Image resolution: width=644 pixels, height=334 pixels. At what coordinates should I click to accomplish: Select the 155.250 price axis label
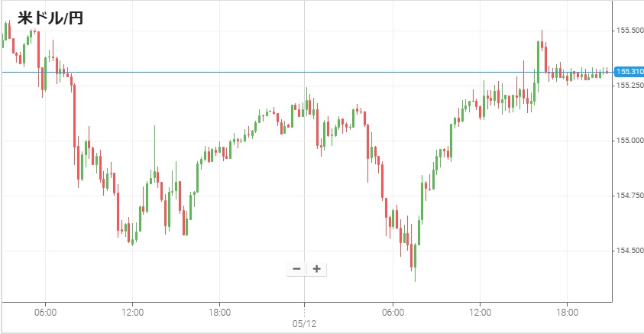pos(628,86)
